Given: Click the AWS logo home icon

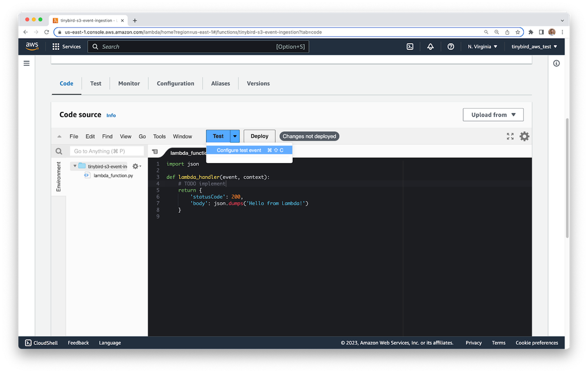Looking at the screenshot, I should pos(32,46).
